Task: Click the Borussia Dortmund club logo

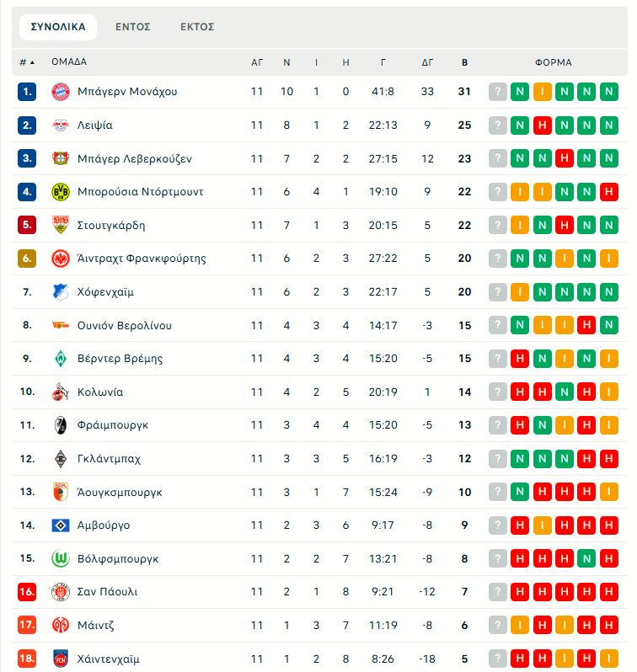Action: tap(60, 191)
